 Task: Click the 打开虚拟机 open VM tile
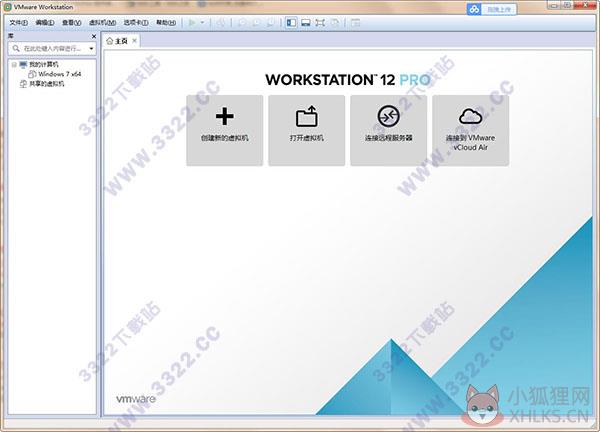pos(307,130)
